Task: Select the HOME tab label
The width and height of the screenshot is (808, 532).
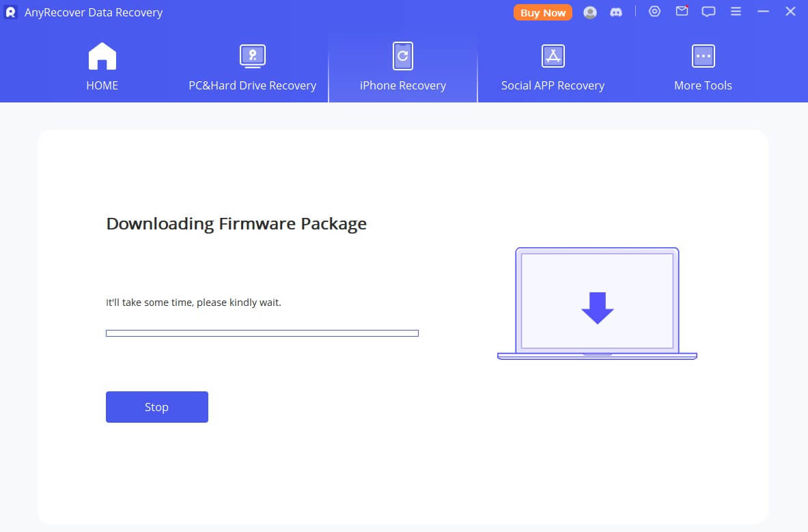Action: [x=102, y=85]
